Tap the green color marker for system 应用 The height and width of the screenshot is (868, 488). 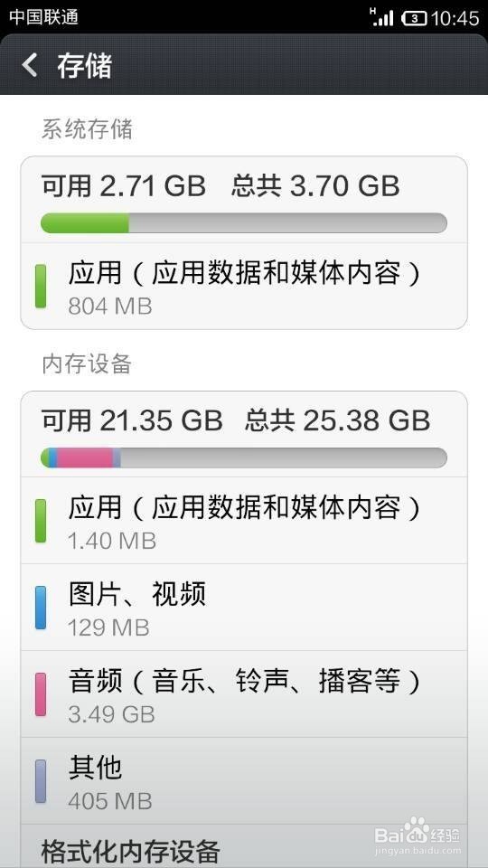click(x=41, y=287)
